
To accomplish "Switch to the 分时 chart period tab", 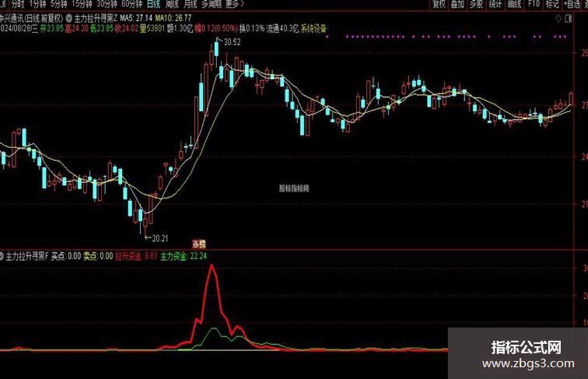I will click(x=17, y=4).
